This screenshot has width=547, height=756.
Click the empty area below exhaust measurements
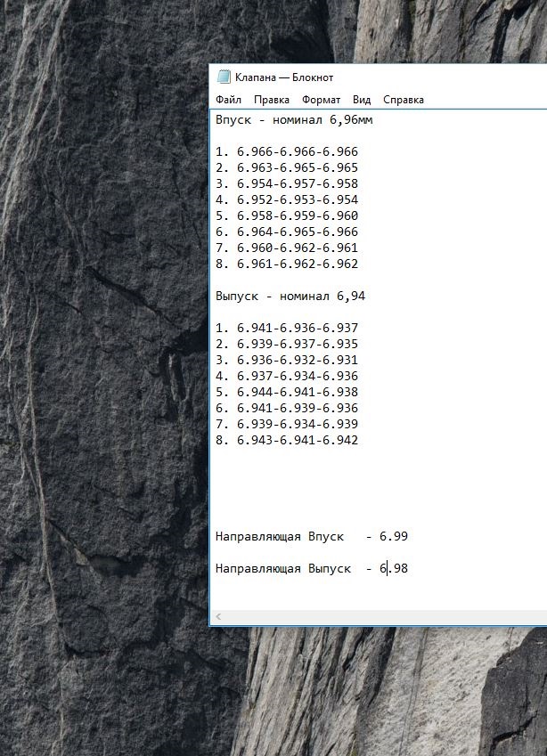(x=379, y=488)
